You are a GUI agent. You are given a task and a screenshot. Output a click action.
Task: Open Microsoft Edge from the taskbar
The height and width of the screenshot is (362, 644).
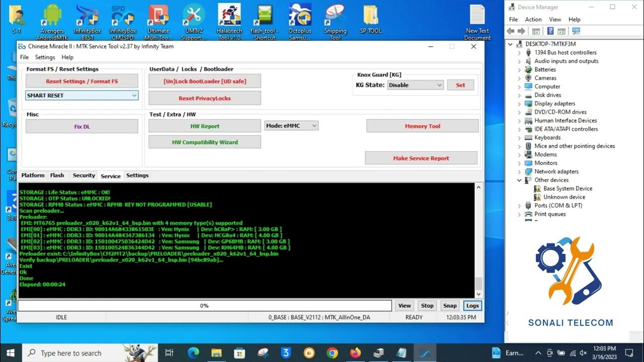(193, 352)
